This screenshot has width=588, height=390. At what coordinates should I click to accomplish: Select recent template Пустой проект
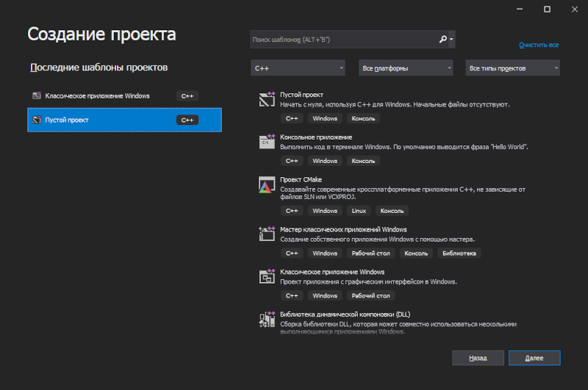point(124,120)
